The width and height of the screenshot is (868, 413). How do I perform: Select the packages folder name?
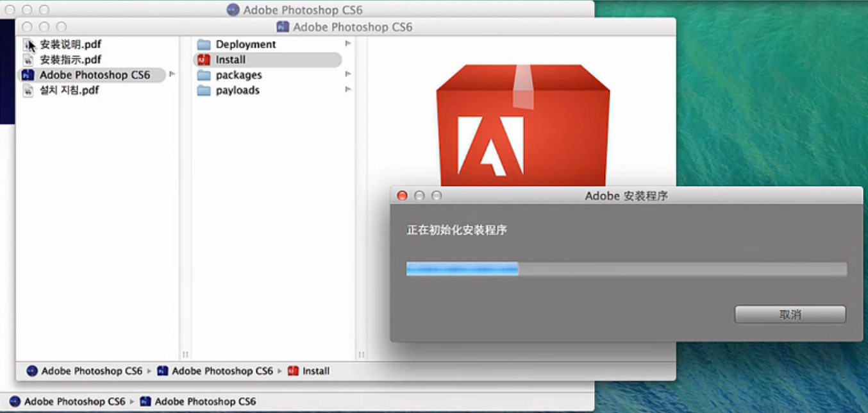click(x=238, y=75)
